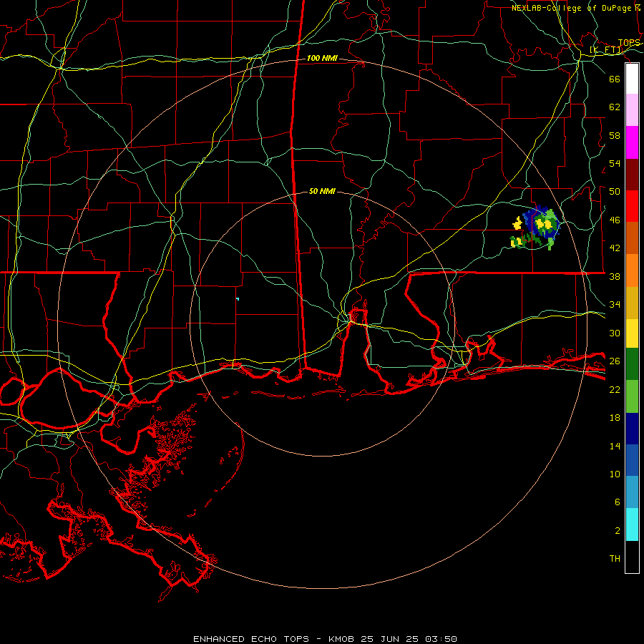This screenshot has height=644, width=644.
Task: Click the 'TH' threshold label
Action: tap(615, 558)
